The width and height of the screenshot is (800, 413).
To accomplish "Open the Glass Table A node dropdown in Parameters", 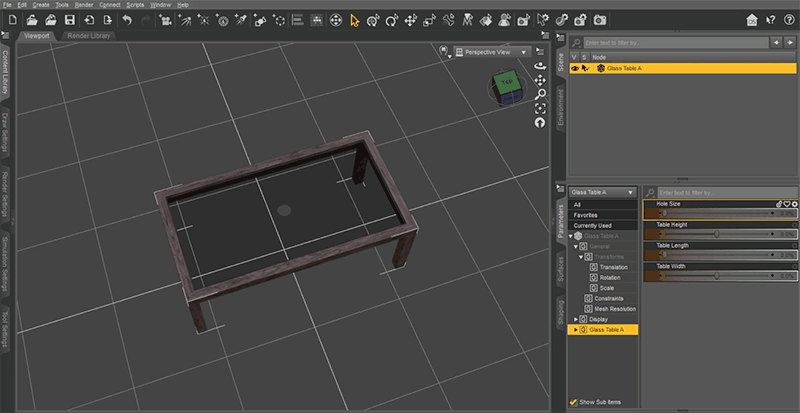I will click(603, 192).
